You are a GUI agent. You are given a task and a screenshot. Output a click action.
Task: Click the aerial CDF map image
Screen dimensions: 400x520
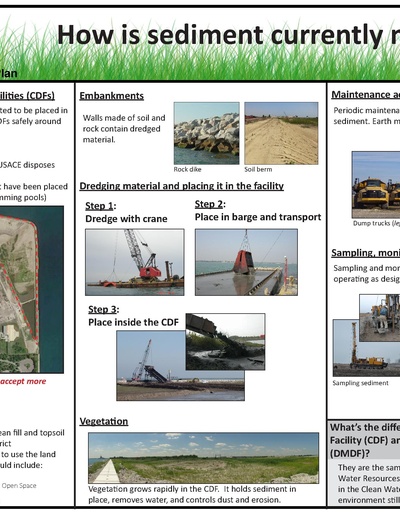click(x=32, y=289)
